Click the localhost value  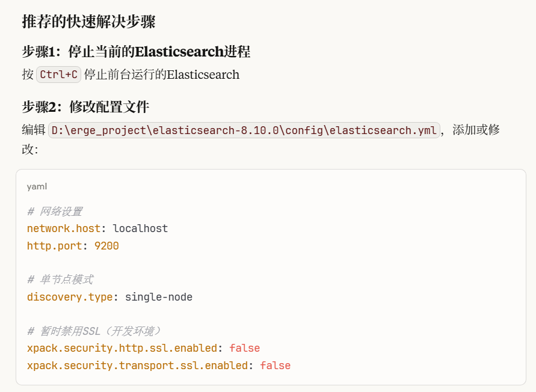(x=140, y=228)
